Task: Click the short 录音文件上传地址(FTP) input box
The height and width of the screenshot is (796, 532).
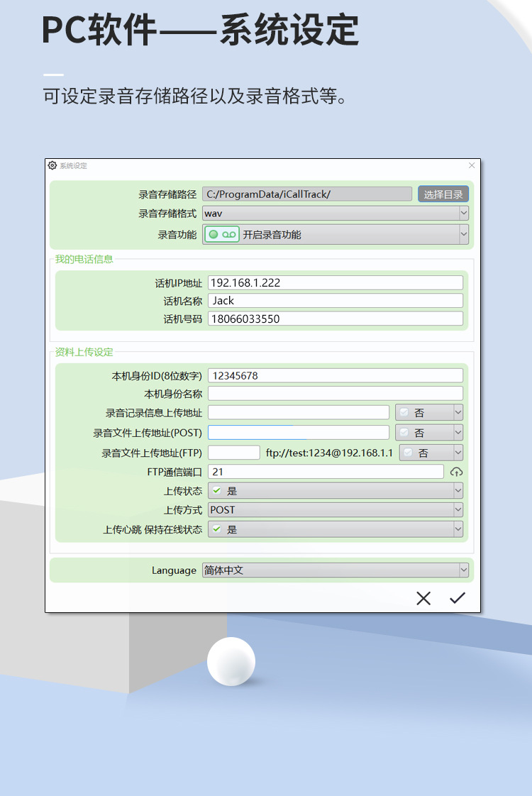Action: pyautogui.click(x=234, y=453)
